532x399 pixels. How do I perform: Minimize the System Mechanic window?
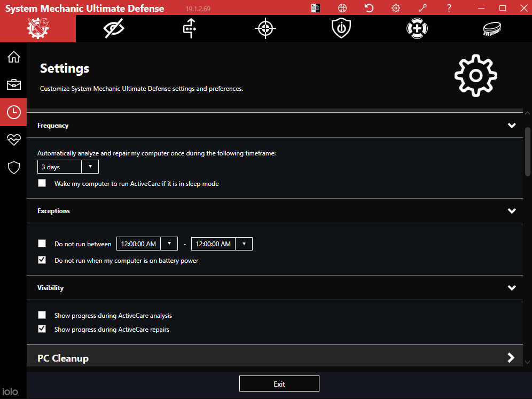[481, 8]
